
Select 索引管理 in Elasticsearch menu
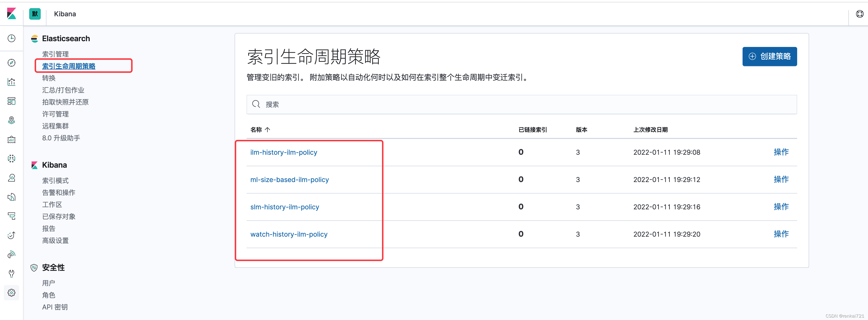55,54
